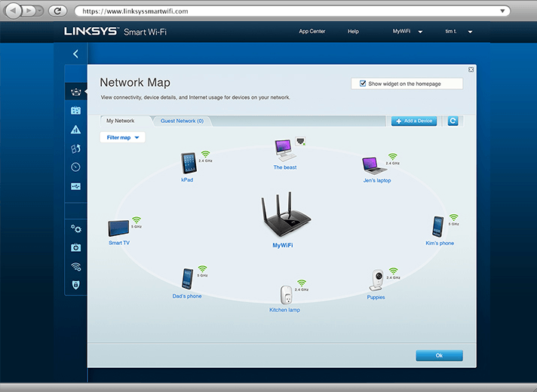Image resolution: width=537 pixels, height=392 pixels.
Task: Select Jen's laptop device icon
Action: [373, 166]
